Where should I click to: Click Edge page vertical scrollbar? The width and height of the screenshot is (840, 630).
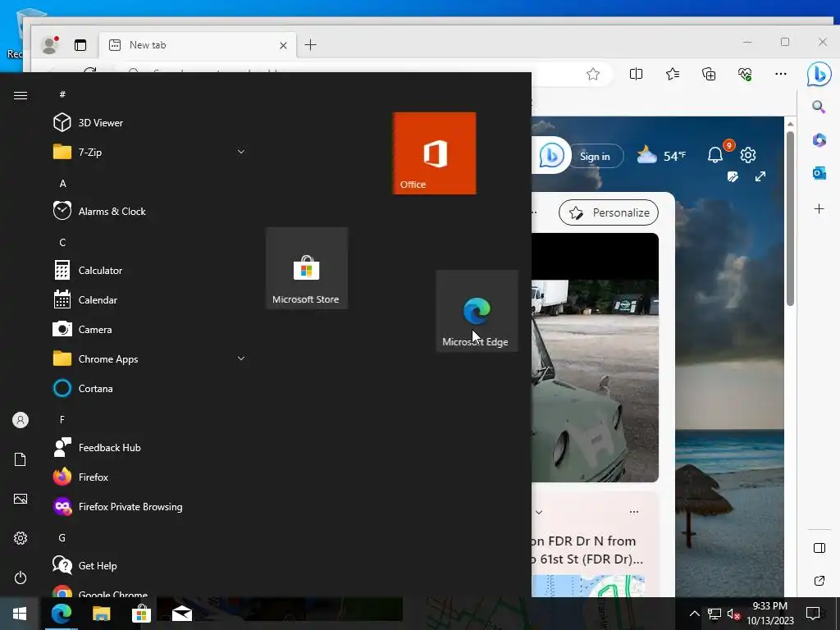790,217
